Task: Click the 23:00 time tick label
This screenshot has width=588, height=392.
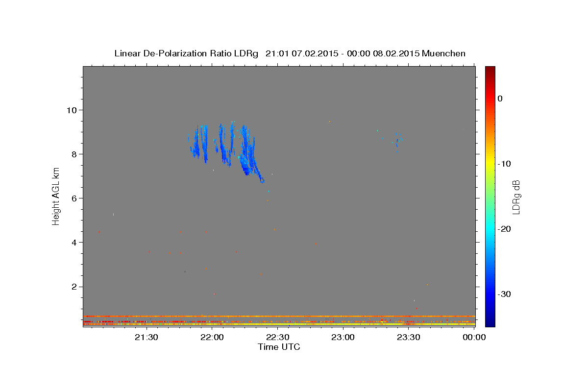Action: 343,337
